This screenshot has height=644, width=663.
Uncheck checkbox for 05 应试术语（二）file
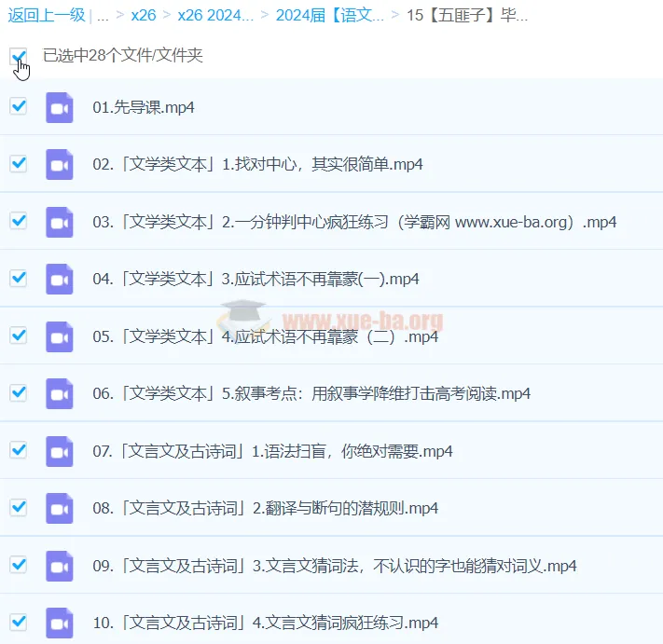pyautogui.click(x=18, y=336)
